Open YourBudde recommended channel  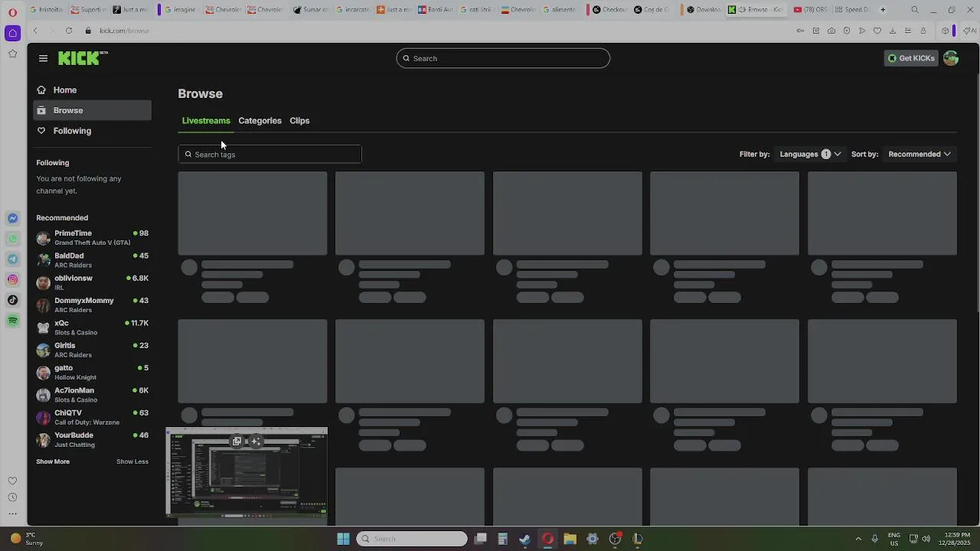92,439
